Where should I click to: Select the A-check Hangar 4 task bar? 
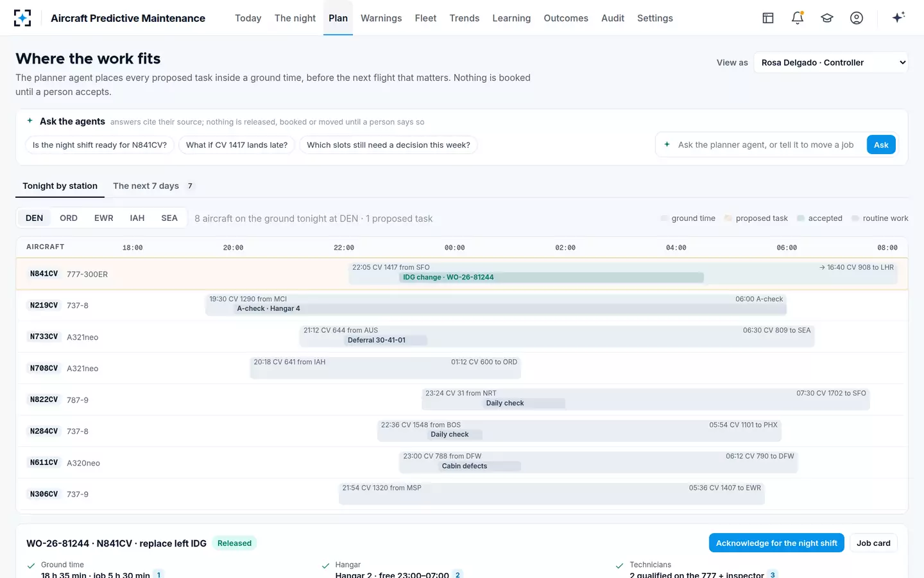pyautogui.click(x=509, y=309)
